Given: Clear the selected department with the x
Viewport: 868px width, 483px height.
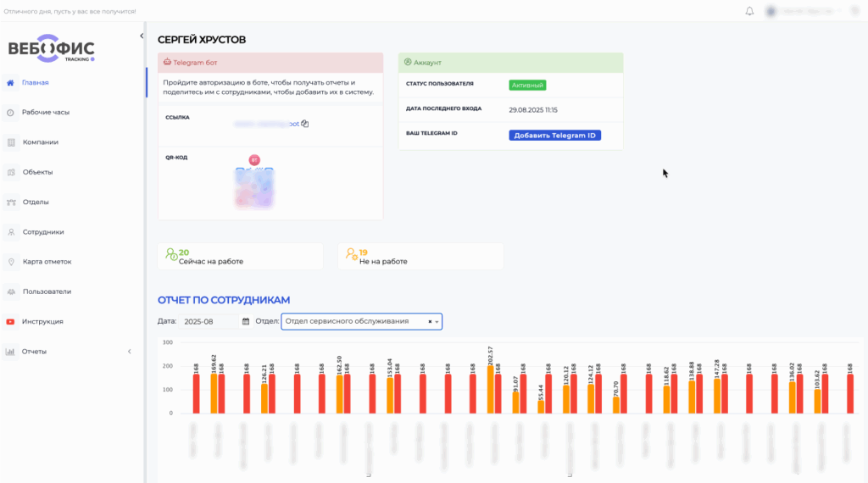Looking at the screenshot, I should (x=430, y=322).
